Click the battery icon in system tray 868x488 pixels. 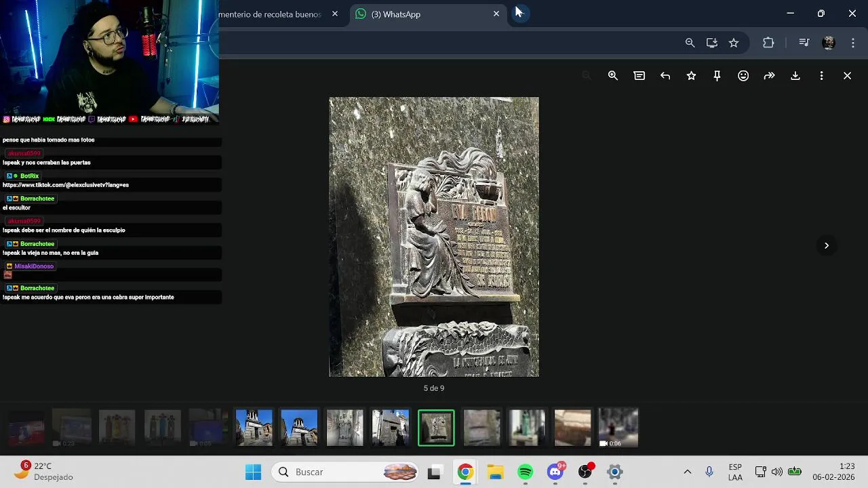point(795,472)
